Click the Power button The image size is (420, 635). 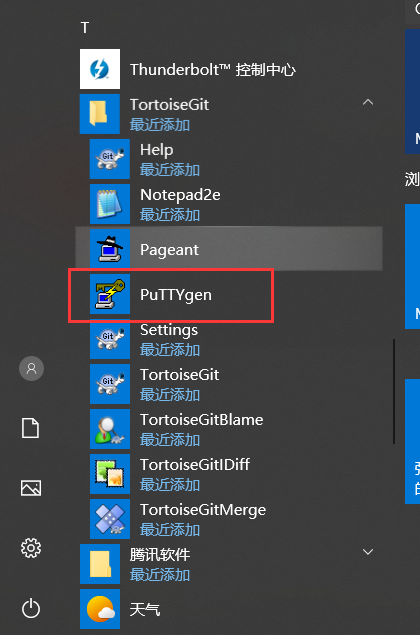31,608
